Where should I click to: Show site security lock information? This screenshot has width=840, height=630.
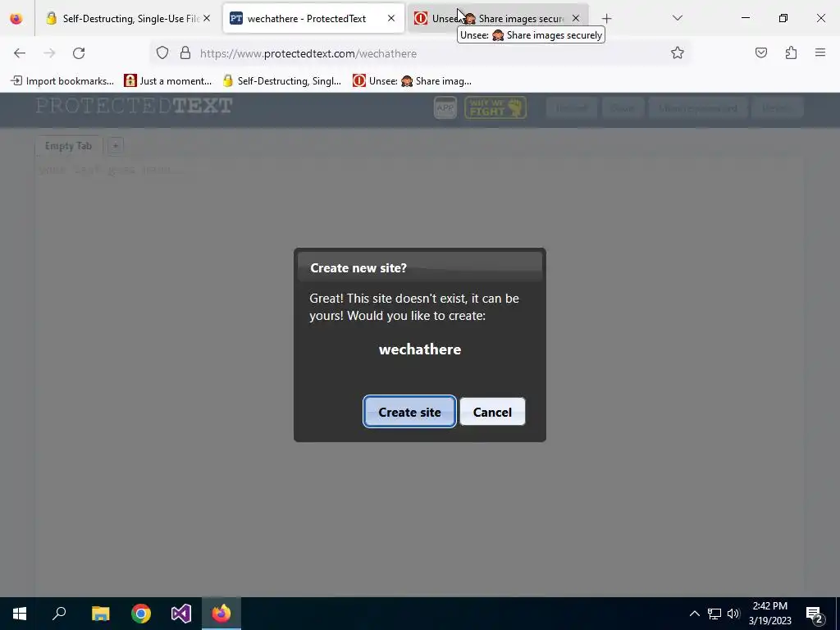click(x=185, y=53)
